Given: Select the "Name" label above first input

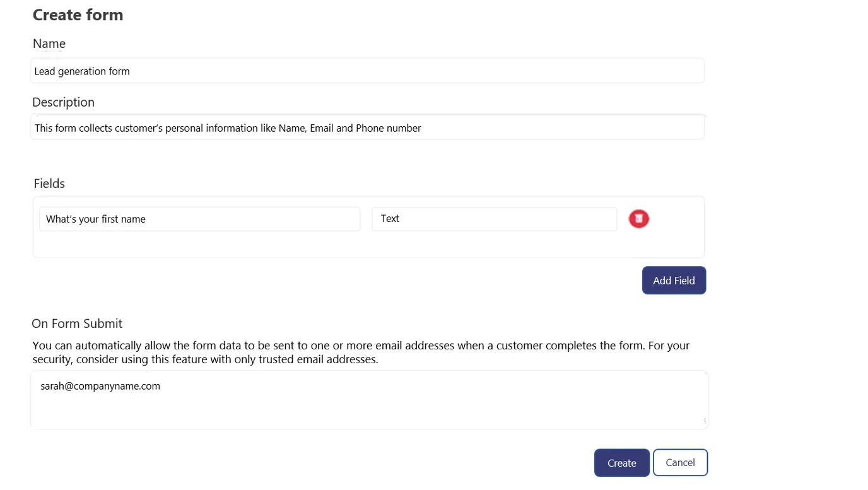Looking at the screenshot, I should coord(49,44).
